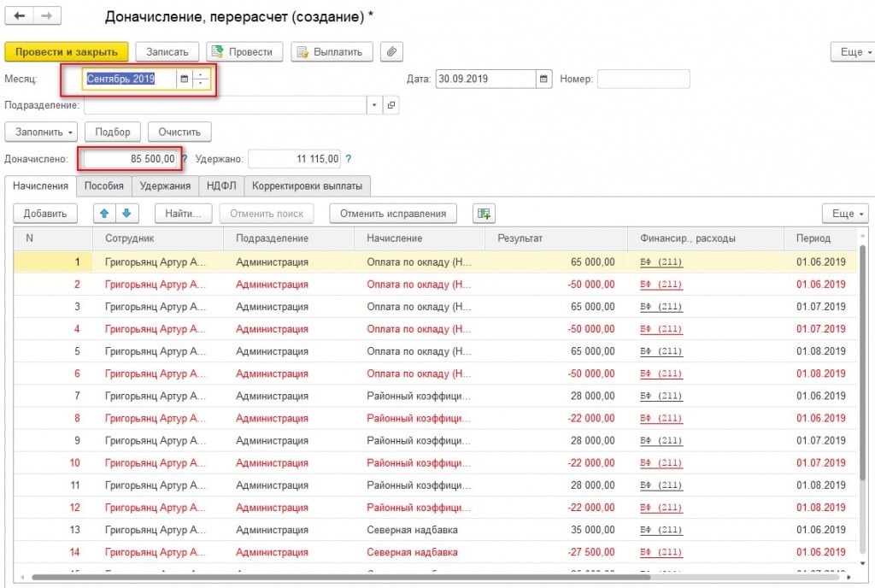Screen dimensions: 875x588
Task: Click the green table export icon
Action: pos(484,214)
